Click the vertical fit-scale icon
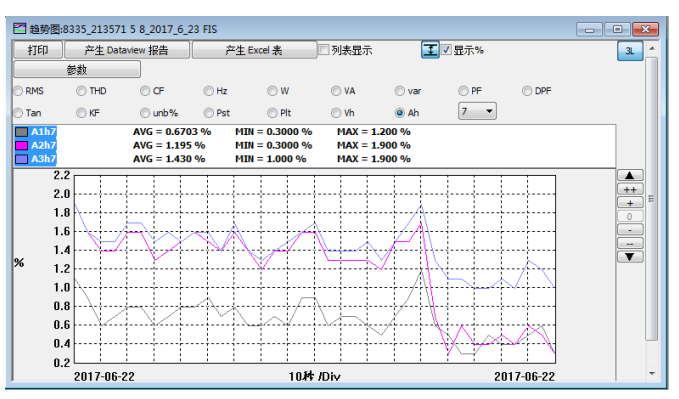 pos(430,50)
